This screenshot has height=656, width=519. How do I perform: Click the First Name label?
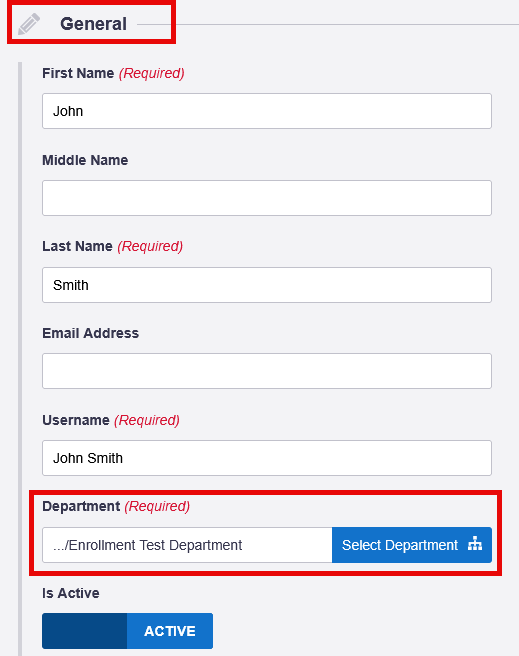point(78,73)
